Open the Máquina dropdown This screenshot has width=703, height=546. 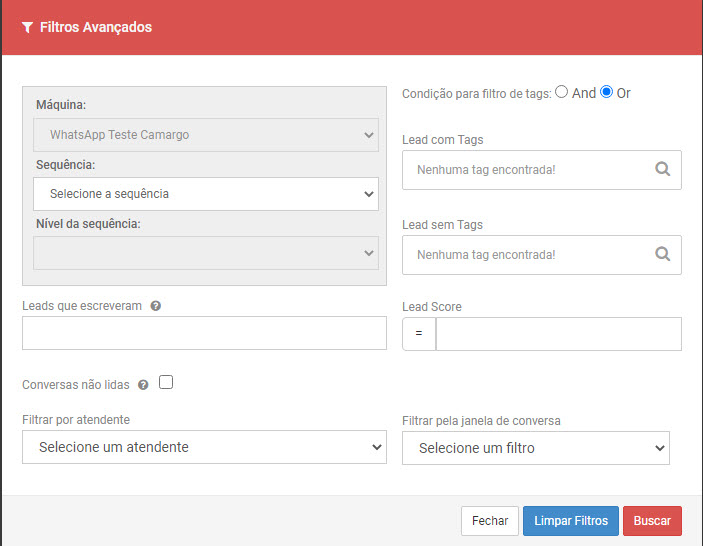(x=206, y=134)
